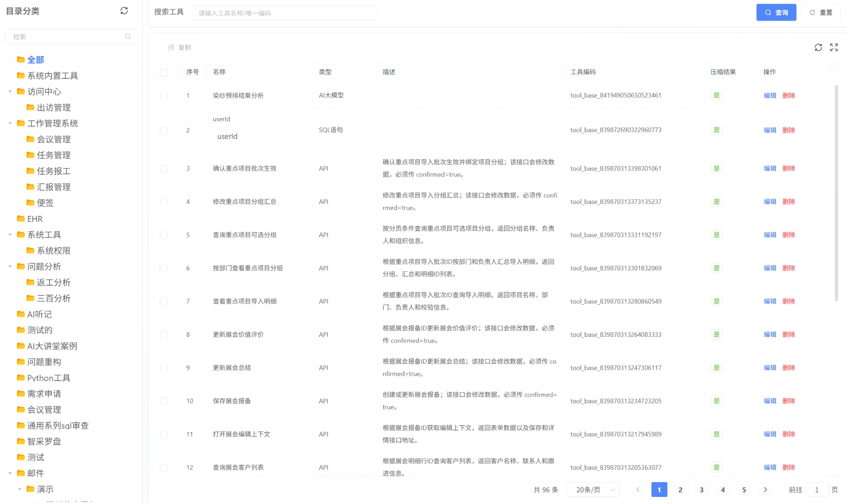Delete the 更新展会总结 tool
Viewport: 846px width, 504px height.
pos(789,367)
